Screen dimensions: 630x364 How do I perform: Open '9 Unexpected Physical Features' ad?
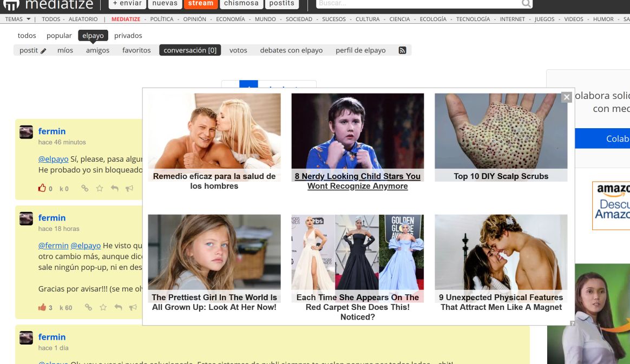point(501,262)
